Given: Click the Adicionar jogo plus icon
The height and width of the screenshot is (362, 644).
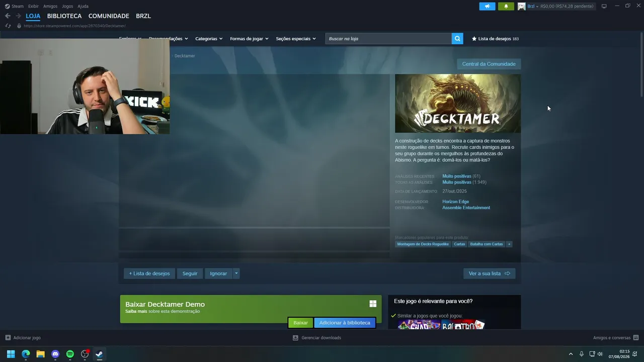Looking at the screenshot, I should pos(8,338).
